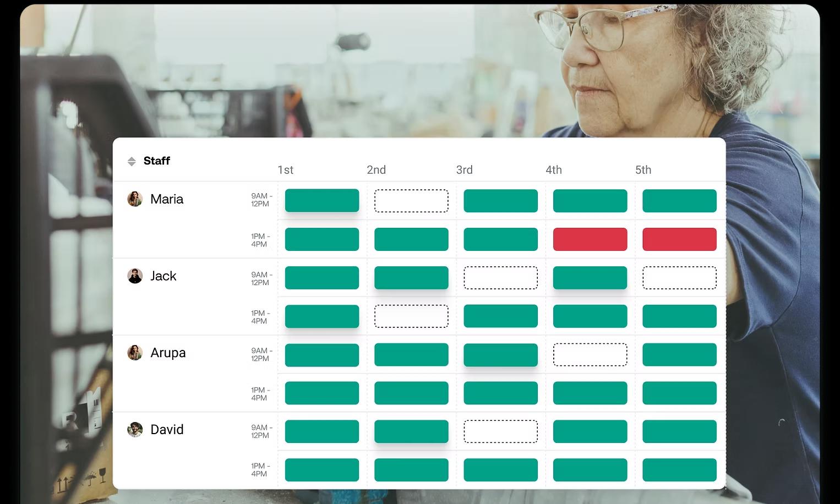Select Arupa's green 1PM shift on 1st

click(321, 393)
